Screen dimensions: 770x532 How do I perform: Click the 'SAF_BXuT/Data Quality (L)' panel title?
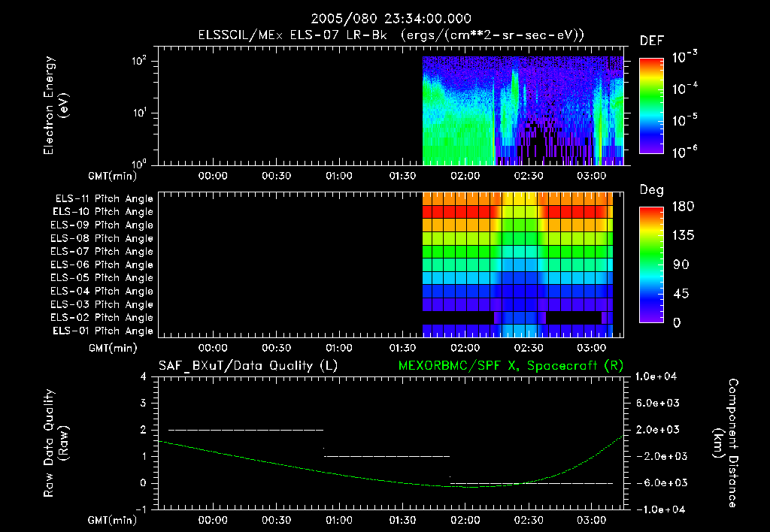pyautogui.click(x=248, y=366)
